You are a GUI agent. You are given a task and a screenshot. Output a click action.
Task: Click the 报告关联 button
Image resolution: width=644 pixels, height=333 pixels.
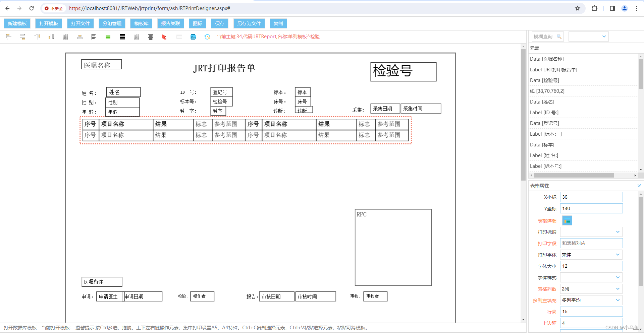click(x=170, y=23)
